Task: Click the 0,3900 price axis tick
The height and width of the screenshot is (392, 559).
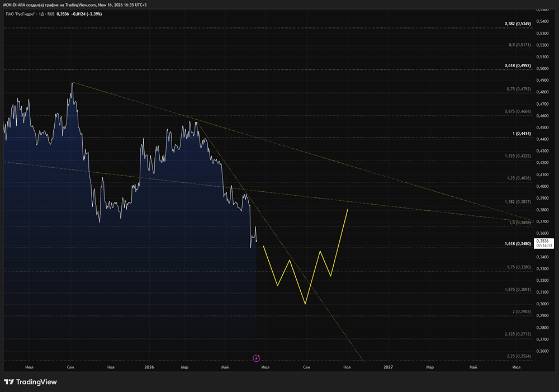Action: point(542,198)
